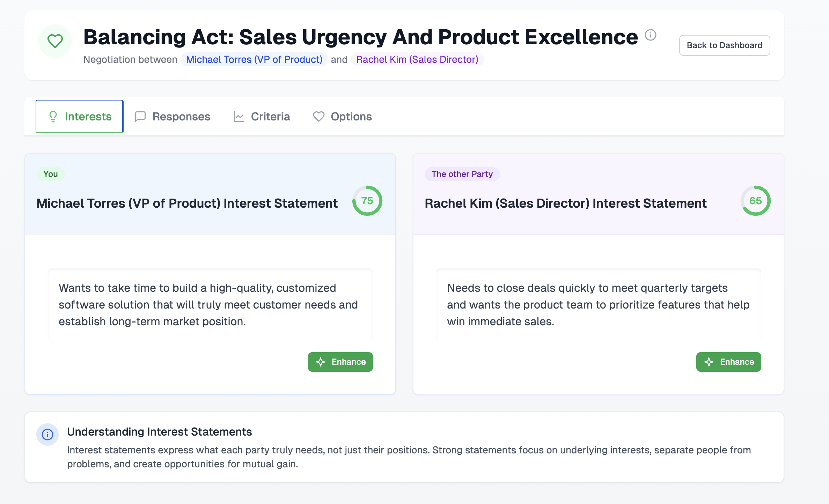Switch to the Responses tab
The image size is (829, 504).
[x=173, y=117]
